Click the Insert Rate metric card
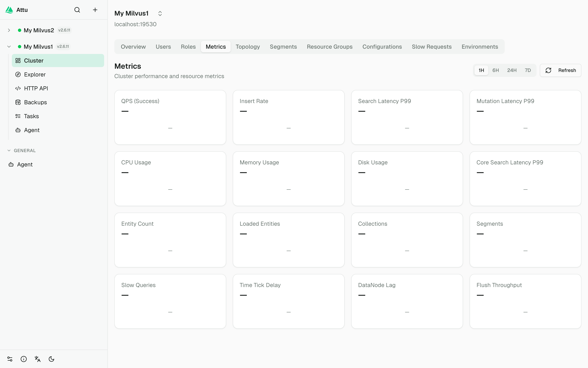Viewport: 588px width, 368px height. coord(288,117)
